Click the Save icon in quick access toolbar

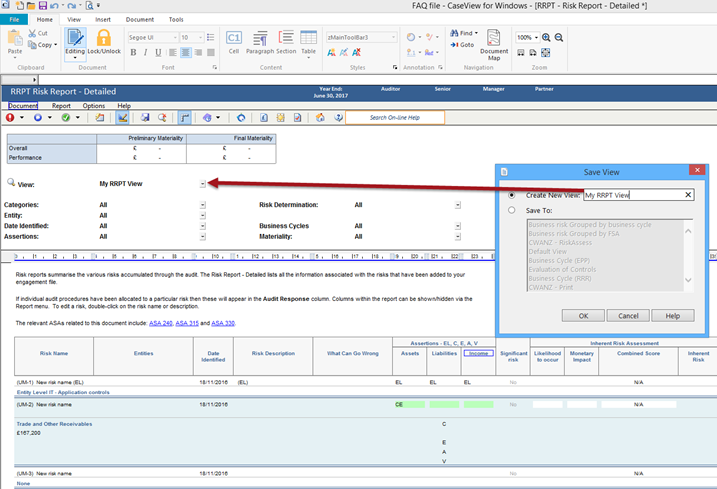pyautogui.click(x=43, y=6)
